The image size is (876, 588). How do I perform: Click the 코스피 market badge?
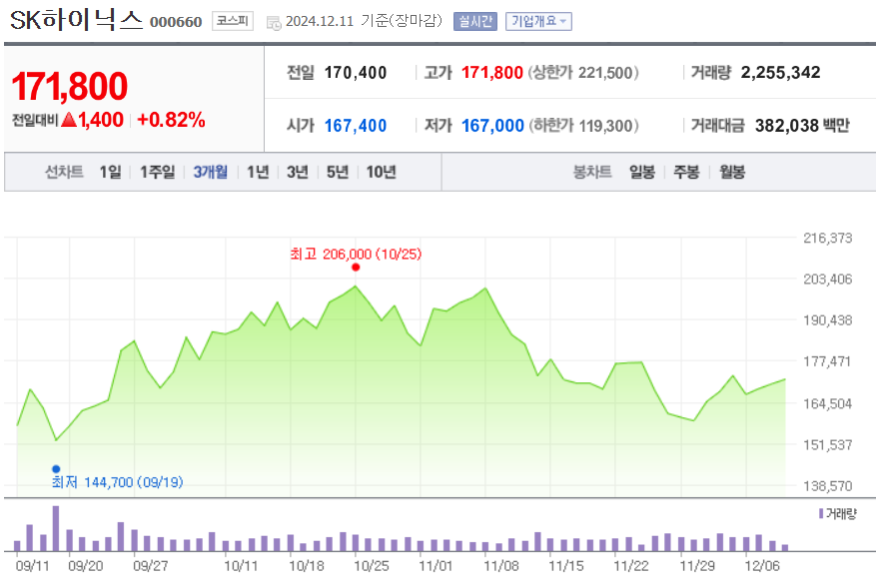pos(233,21)
